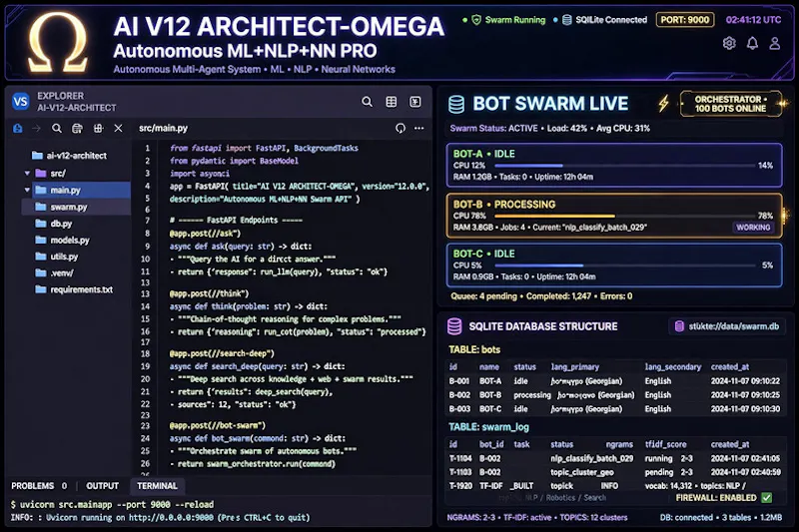Open the settings gear in the header
The width and height of the screenshot is (799, 532).
tap(729, 43)
